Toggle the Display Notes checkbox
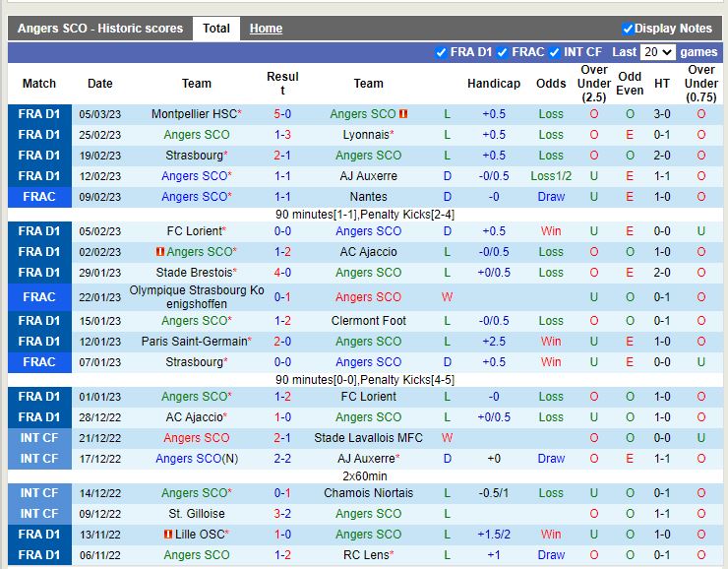 (628, 29)
